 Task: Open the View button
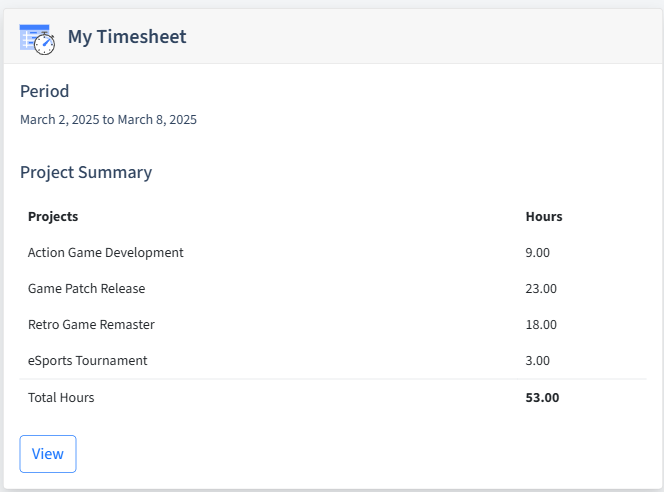pos(48,454)
